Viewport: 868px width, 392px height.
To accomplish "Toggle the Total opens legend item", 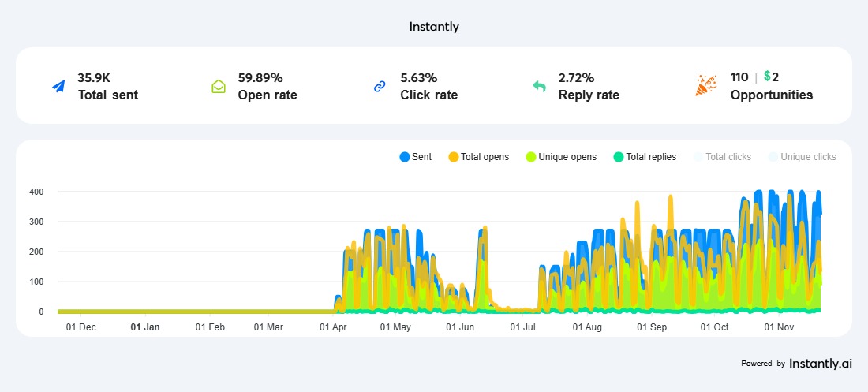I will click(x=479, y=157).
